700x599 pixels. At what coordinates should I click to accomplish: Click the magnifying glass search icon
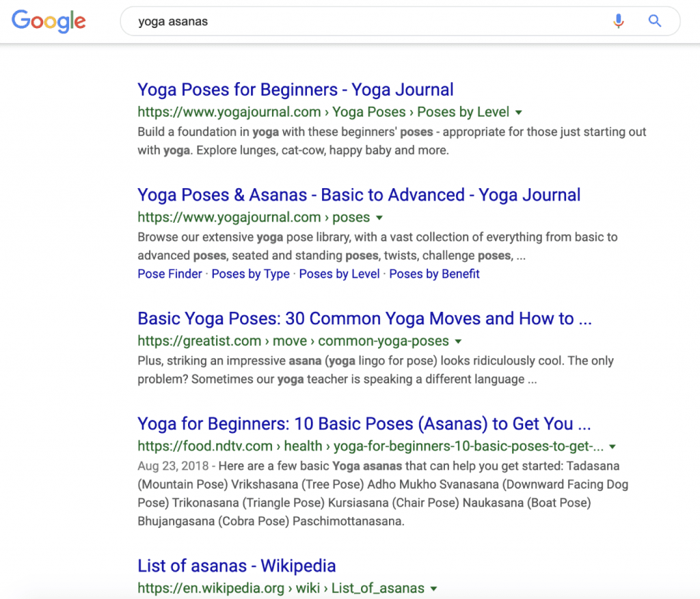pyautogui.click(x=654, y=21)
